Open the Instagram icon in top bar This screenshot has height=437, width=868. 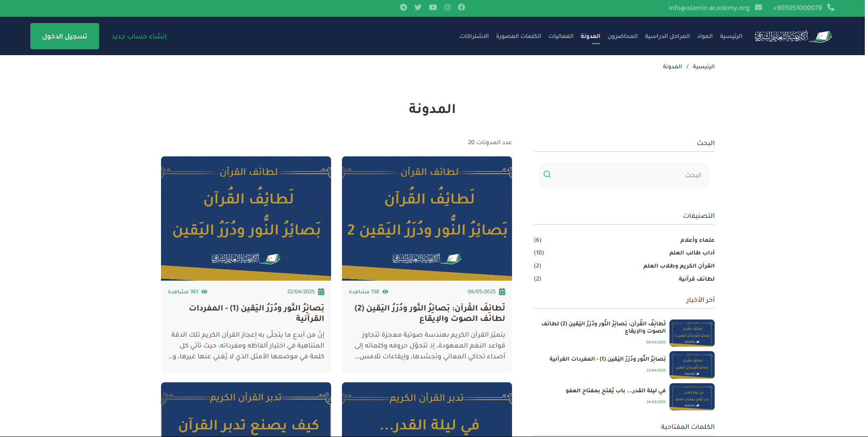tap(447, 7)
